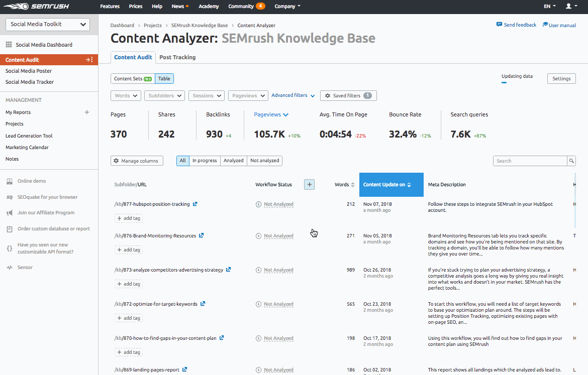This screenshot has width=588, height=375.
Task: Add tag to 872-optimize-for-target-keywords row
Action: click(x=128, y=318)
